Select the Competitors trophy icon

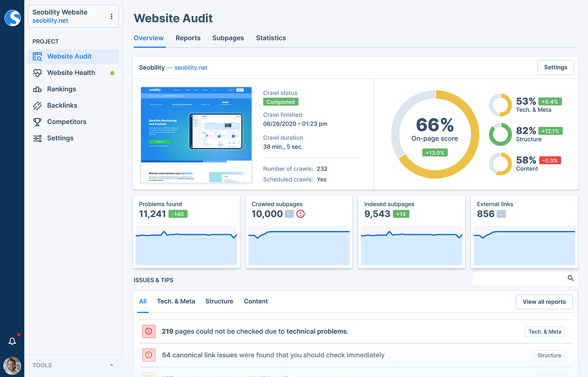(38, 121)
